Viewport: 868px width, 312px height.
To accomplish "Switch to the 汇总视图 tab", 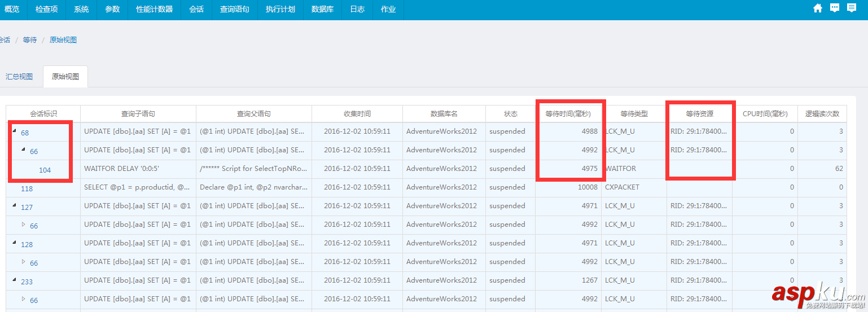I will click(19, 77).
